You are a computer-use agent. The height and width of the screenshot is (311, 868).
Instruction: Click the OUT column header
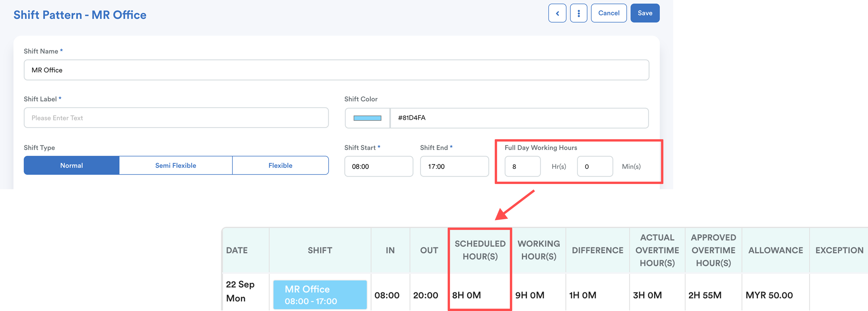pos(429,250)
